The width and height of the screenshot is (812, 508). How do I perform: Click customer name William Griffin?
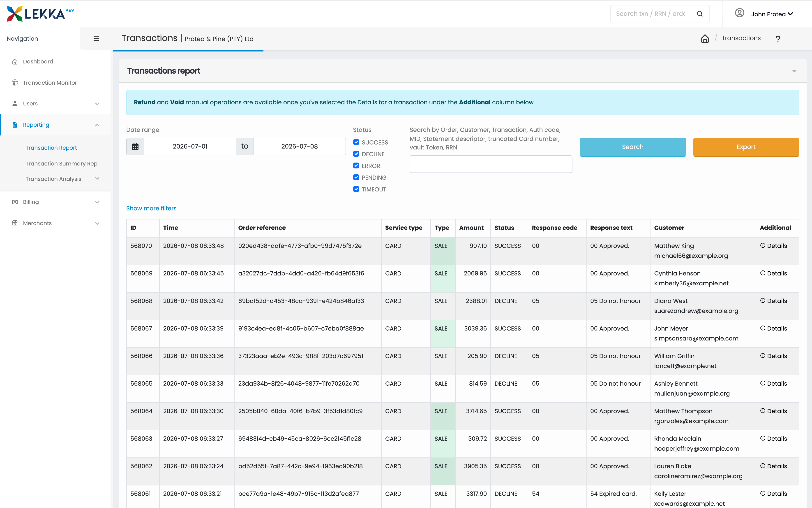[674, 356]
